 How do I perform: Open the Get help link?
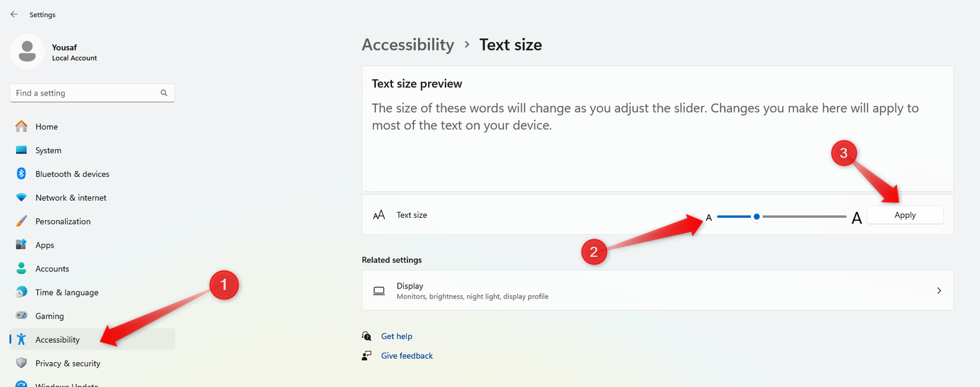click(396, 337)
